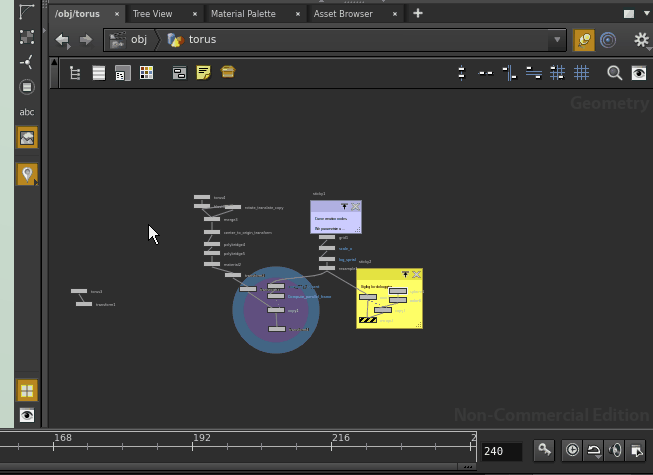Open the gear settings menu
653x475 pixels.
[x=641, y=40]
